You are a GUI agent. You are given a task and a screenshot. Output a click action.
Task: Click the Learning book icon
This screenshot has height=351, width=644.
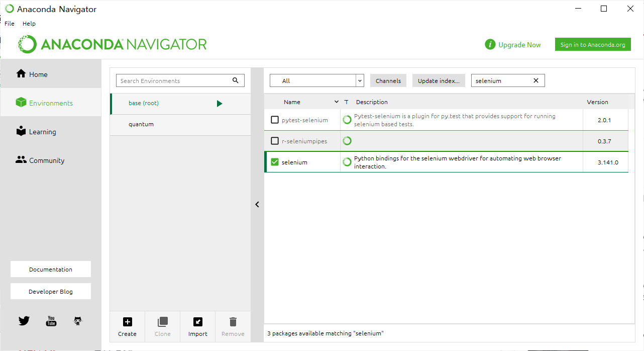(21, 131)
